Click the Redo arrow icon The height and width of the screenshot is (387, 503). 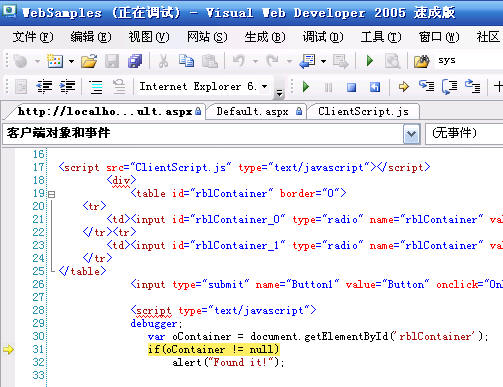click(273, 61)
